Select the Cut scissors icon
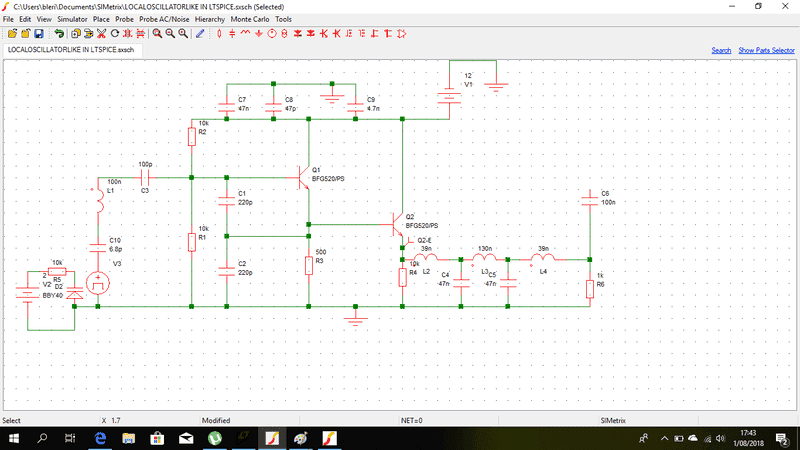Viewport: 800px width, 450px height. pos(102,33)
